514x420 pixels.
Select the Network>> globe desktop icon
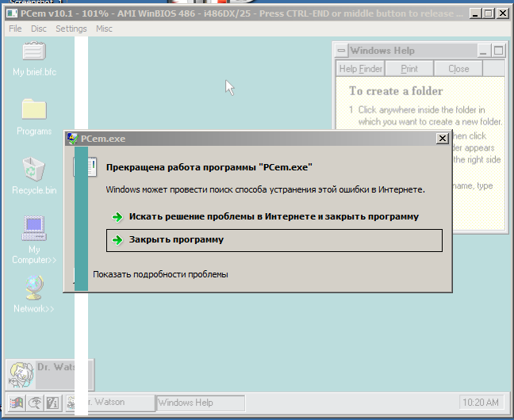(x=34, y=294)
